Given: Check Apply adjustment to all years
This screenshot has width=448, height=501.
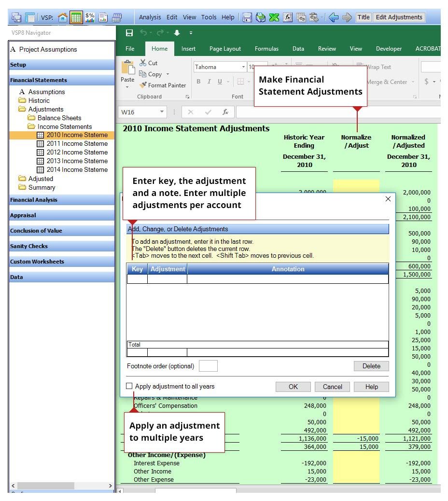Looking at the screenshot, I should (x=129, y=386).
